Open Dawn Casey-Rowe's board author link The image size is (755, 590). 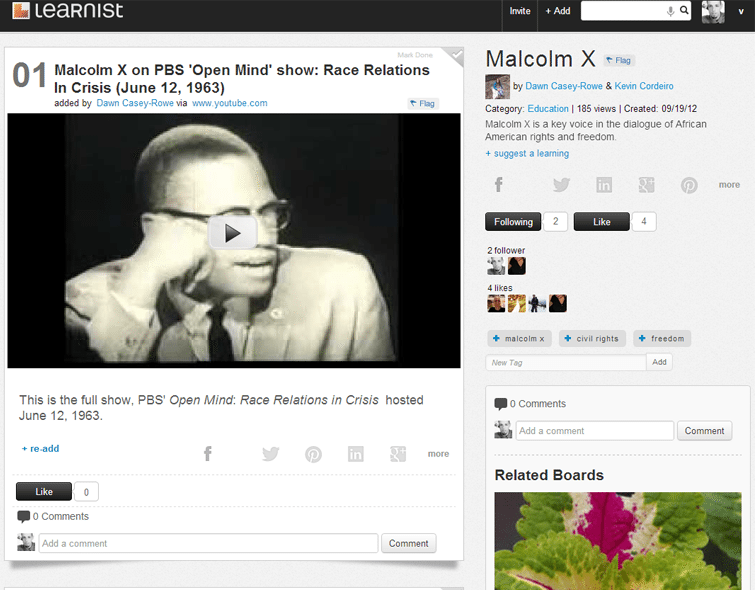click(564, 86)
